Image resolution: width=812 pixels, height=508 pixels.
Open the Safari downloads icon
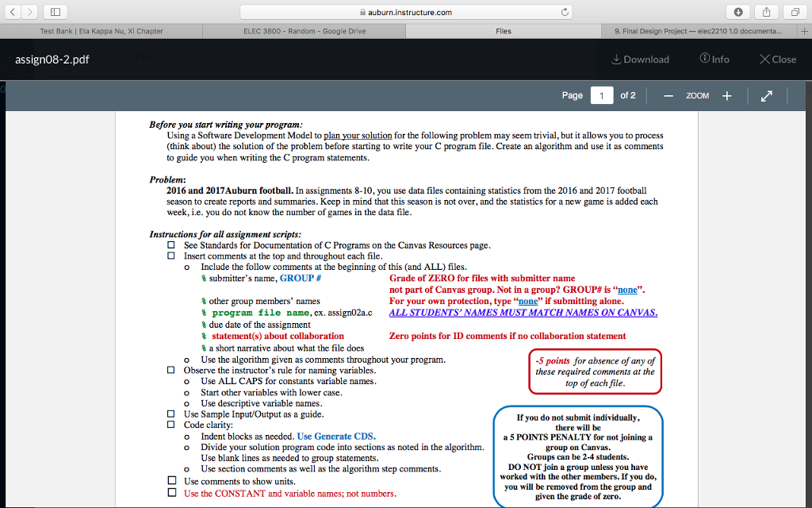738,12
